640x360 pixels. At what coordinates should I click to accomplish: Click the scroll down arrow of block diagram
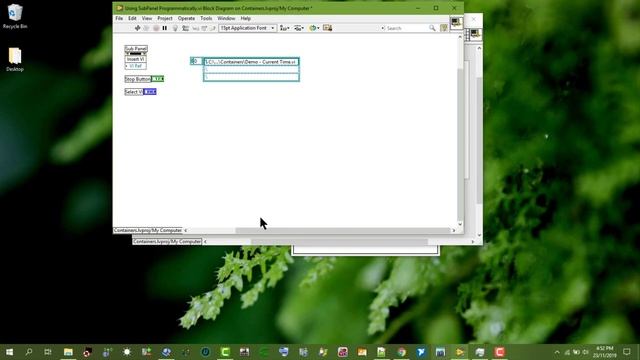click(x=460, y=224)
